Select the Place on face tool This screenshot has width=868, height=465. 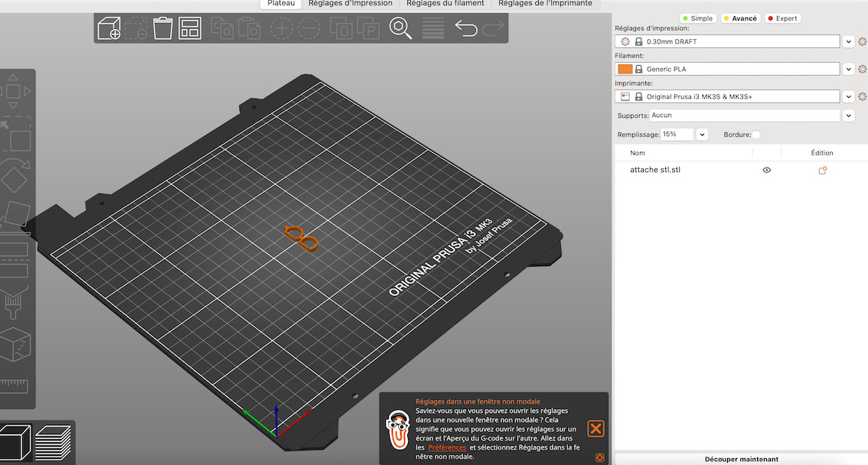(15, 215)
